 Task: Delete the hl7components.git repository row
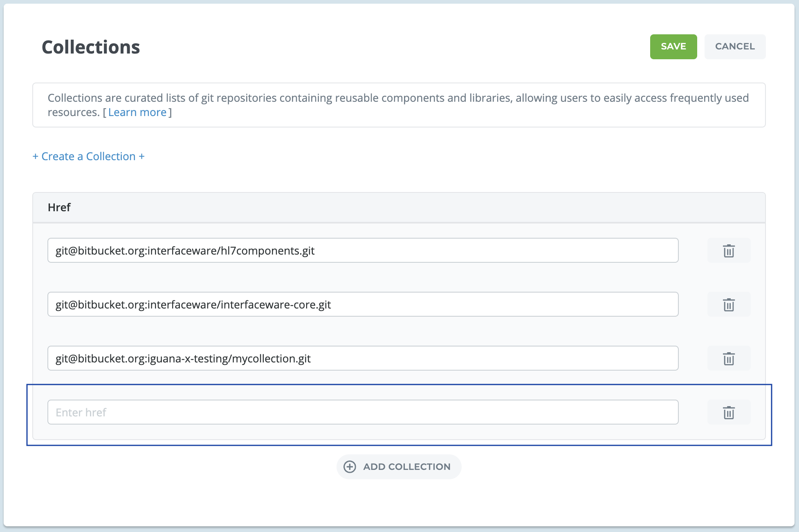click(729, 250)
